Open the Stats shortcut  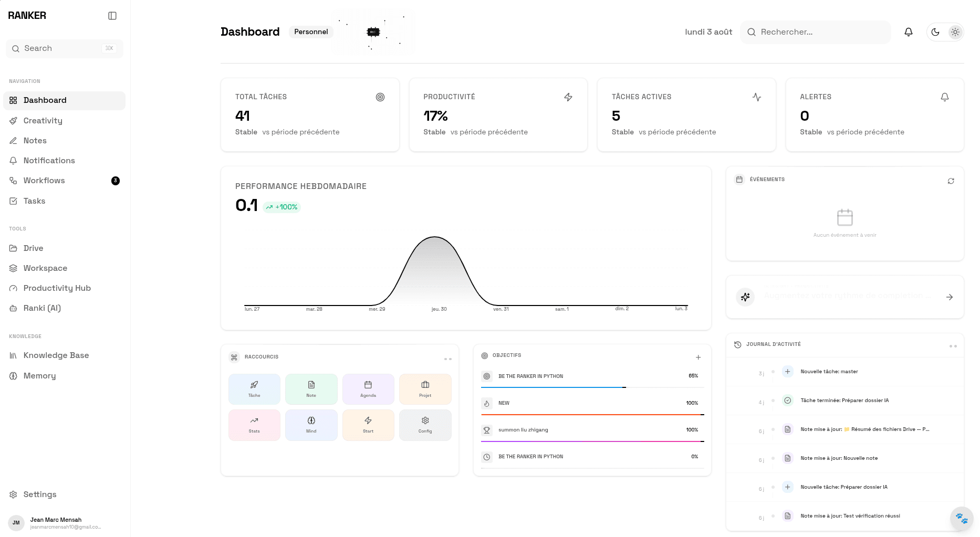(x=254, y=425)
